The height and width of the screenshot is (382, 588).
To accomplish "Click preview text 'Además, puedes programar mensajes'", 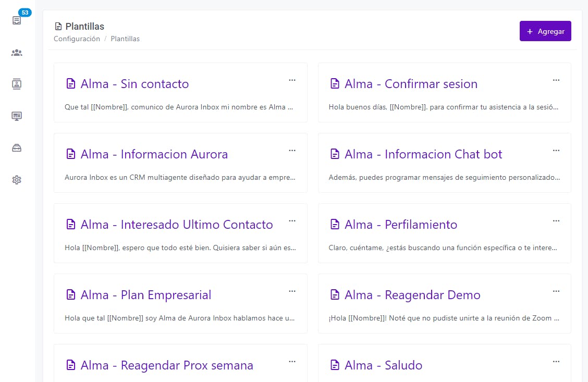I will (444, 177).
